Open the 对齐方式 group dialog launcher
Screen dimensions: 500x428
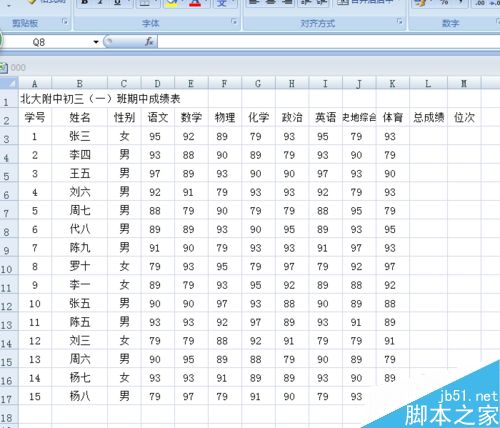click(399, 22)
